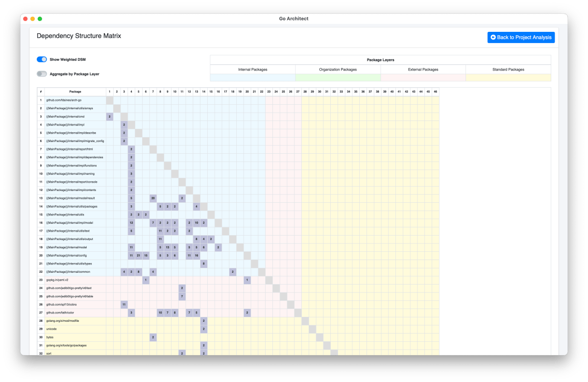Image resolution: width=588 pixels, height=382 pixels.
Task: Click the Dependency Structure Matrix heading
Action: pos(79,36)
